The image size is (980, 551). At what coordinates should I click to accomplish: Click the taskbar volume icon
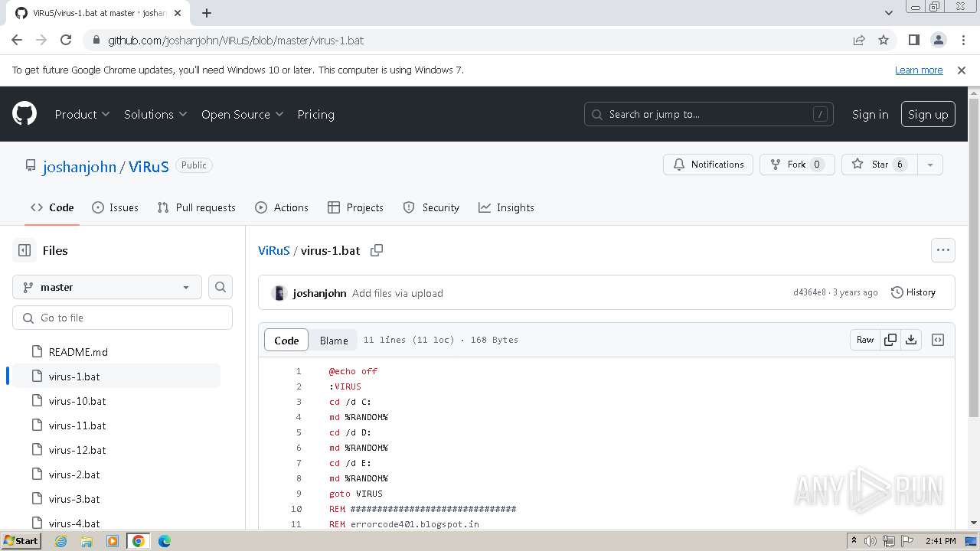pyautogui.click(x=871, y=541)
